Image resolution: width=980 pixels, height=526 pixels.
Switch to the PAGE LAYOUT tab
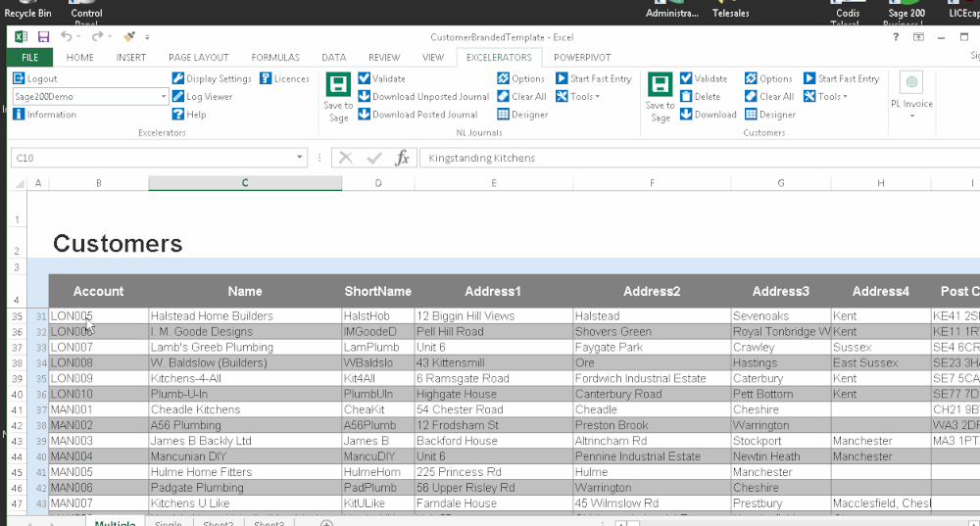199,58
